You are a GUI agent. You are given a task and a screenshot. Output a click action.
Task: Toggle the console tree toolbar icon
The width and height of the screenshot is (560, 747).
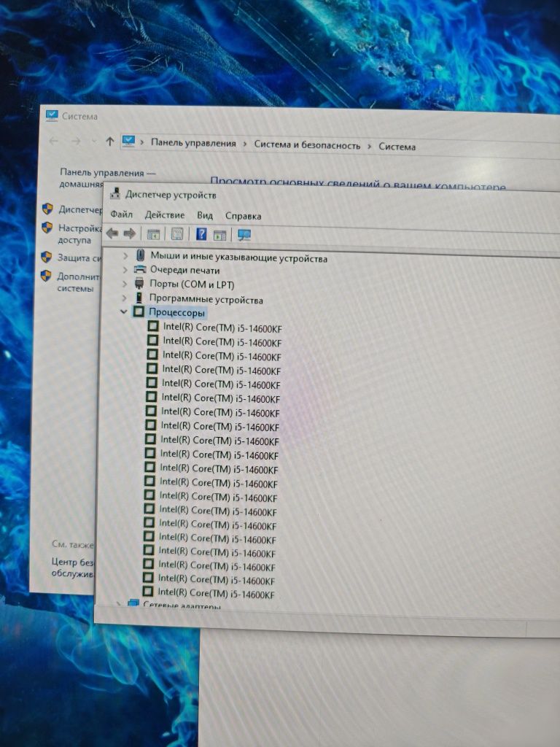(x=153, y=234)
